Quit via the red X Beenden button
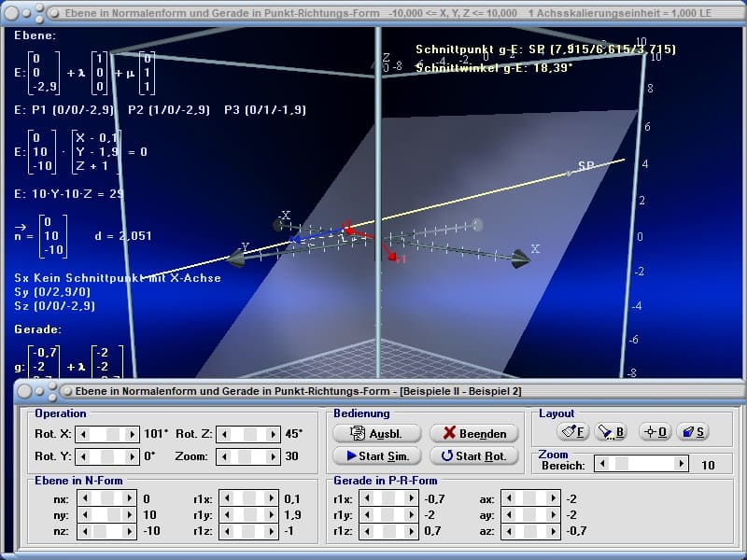The width and height of the screenshot is (747, 560). click(473, 433)
